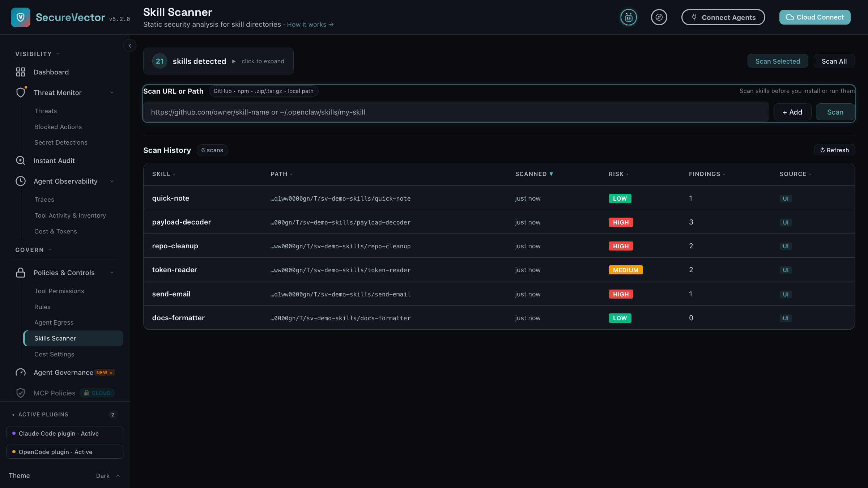Image resolution: width=868 pixels, height=488 pixels.
Task: Click the MCP Policies shield icon
Action: pyautogui.click(x=21, y=393)
